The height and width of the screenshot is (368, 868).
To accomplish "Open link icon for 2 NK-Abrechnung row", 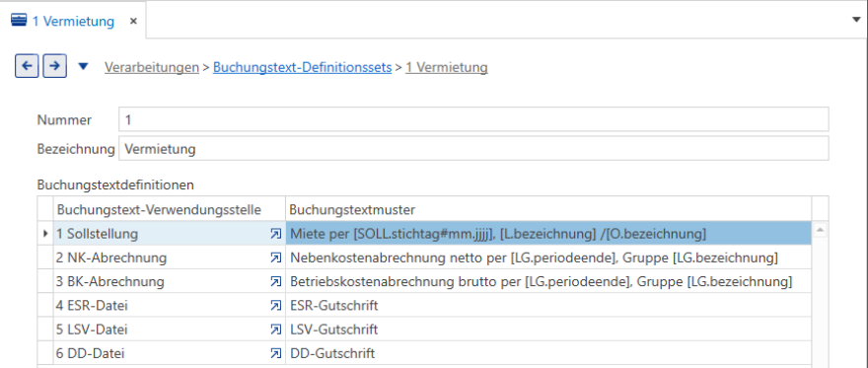I will (274, 258).
